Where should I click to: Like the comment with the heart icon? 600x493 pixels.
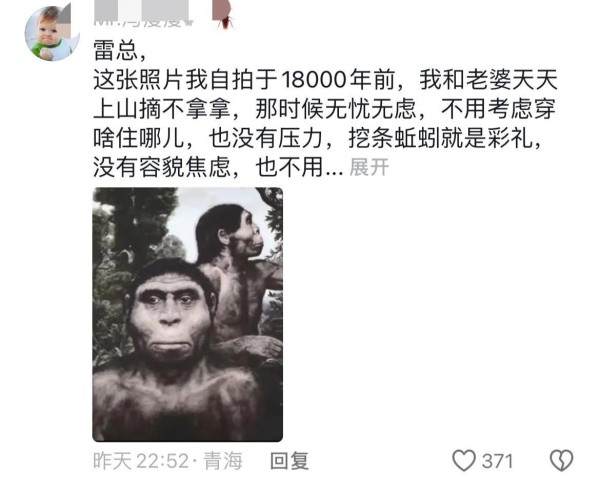(x=464, y=460)
